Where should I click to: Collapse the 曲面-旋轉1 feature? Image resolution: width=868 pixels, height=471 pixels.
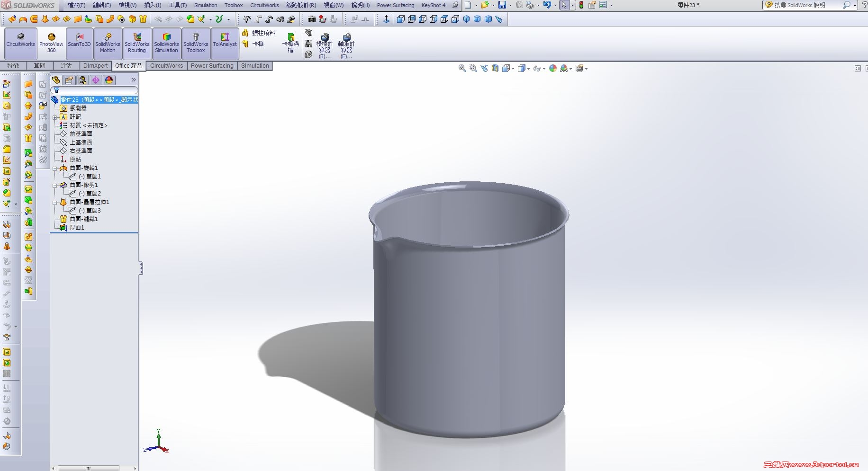[x=55, y=168]
